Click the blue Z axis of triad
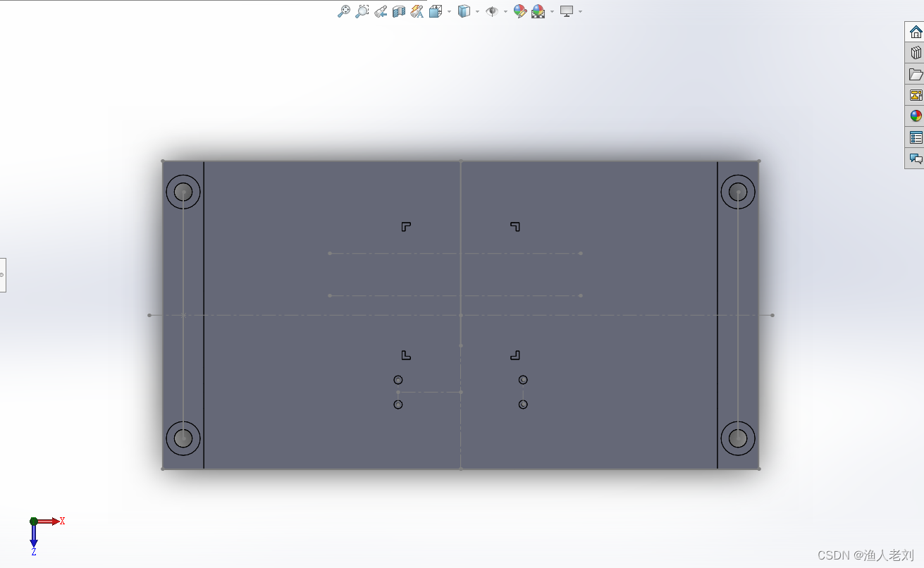Screen dimensions: 924x568 point(33,537)
